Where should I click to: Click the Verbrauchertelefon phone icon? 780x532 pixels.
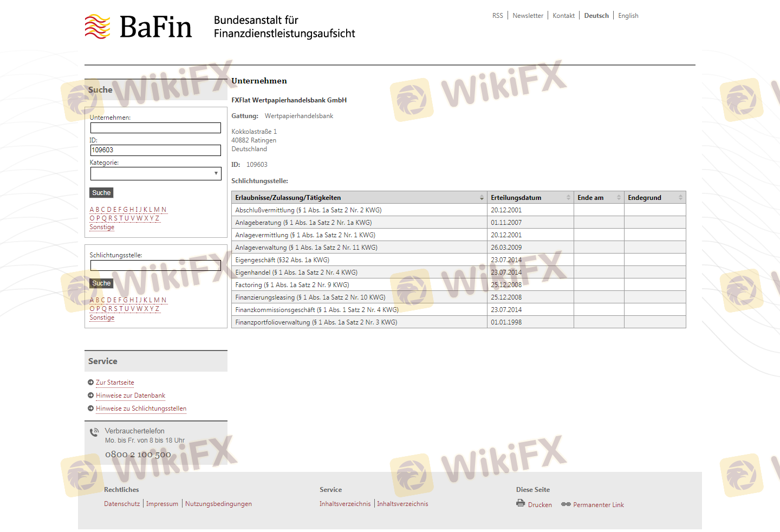click(x=94, y=432)
